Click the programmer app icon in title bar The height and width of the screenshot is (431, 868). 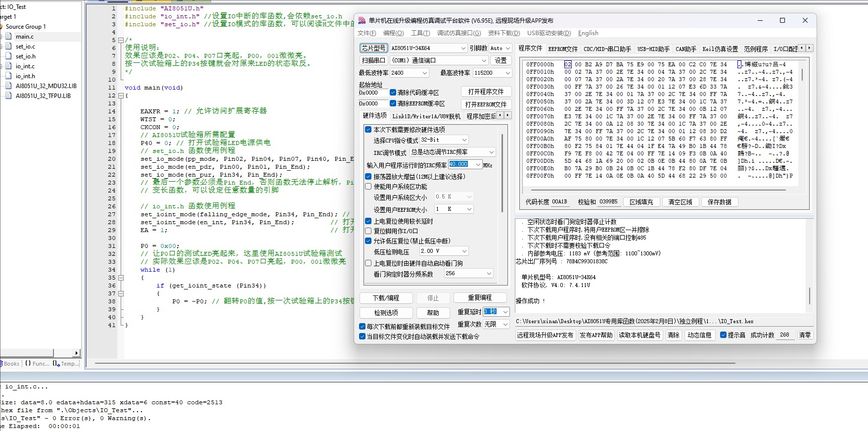click(x=362, y=20)
